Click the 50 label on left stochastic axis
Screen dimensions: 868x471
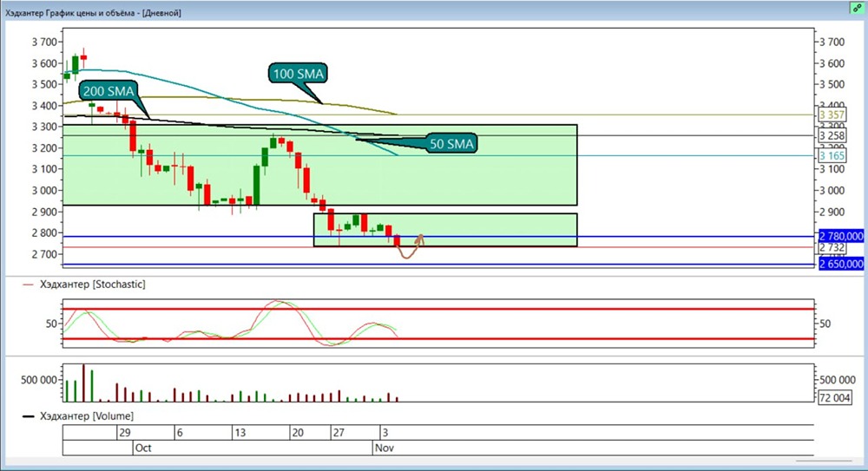tap(51, 324)
